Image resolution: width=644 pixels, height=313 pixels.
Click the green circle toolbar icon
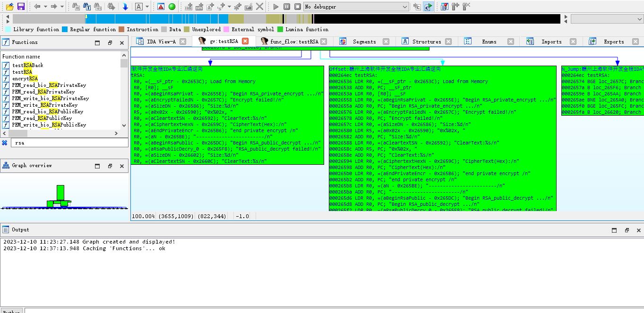(x=172, y=7)
